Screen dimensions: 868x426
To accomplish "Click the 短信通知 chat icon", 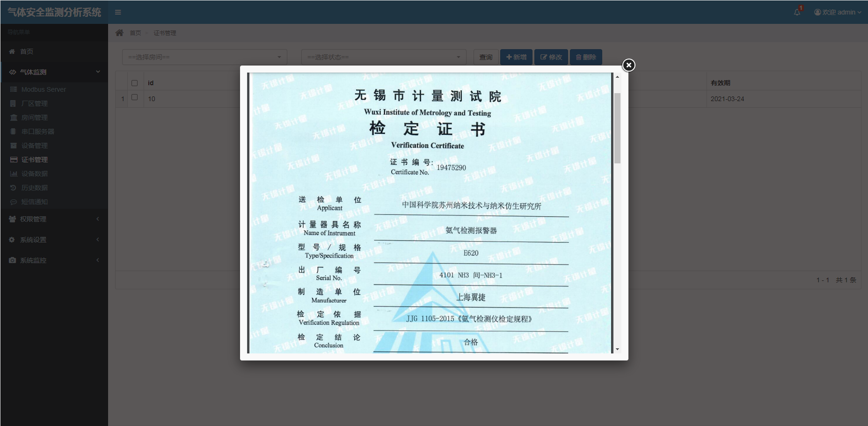I will [x=14, y=202].
